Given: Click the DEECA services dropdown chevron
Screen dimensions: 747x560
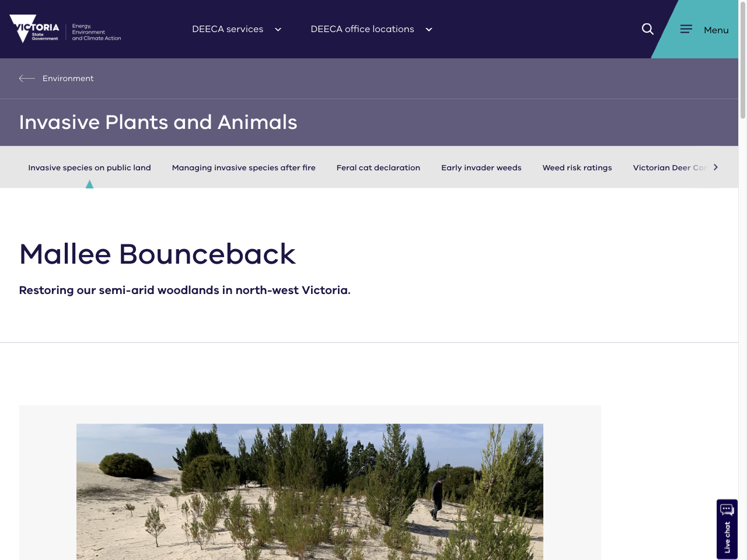Looking at the screenshot, I should click(278, 29).
